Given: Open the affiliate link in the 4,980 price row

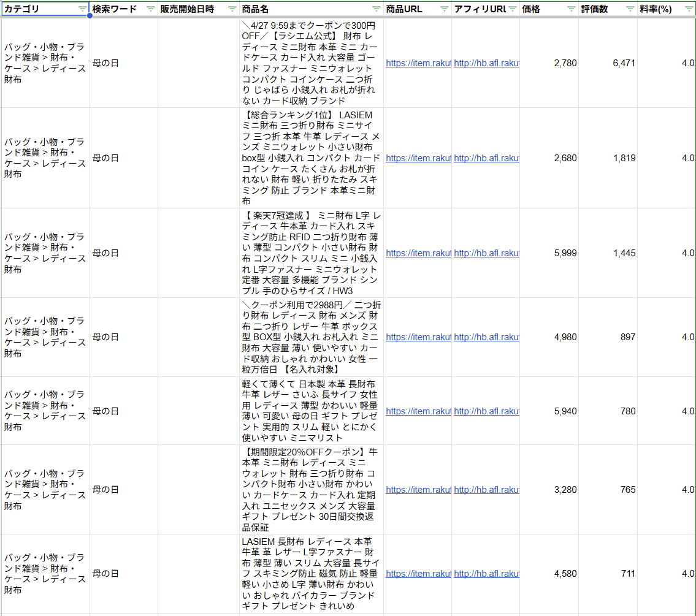Looking at the screenshot, I should [486, 337].
